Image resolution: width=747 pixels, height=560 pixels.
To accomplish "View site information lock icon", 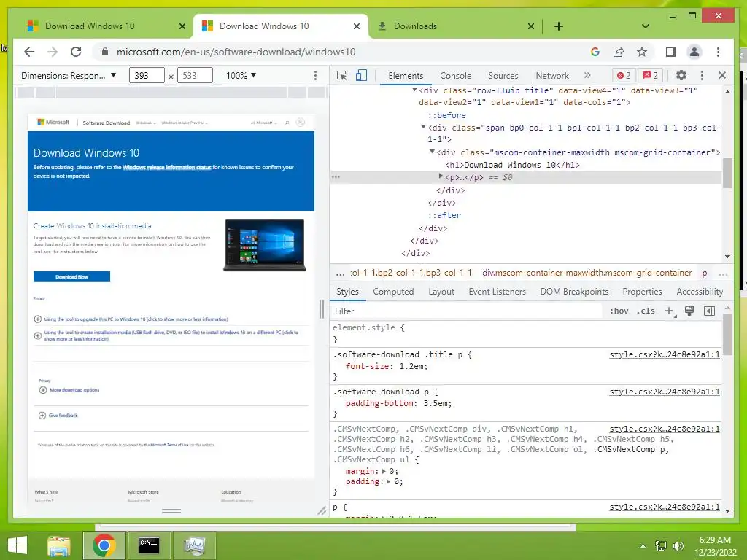I will [105, 52].
